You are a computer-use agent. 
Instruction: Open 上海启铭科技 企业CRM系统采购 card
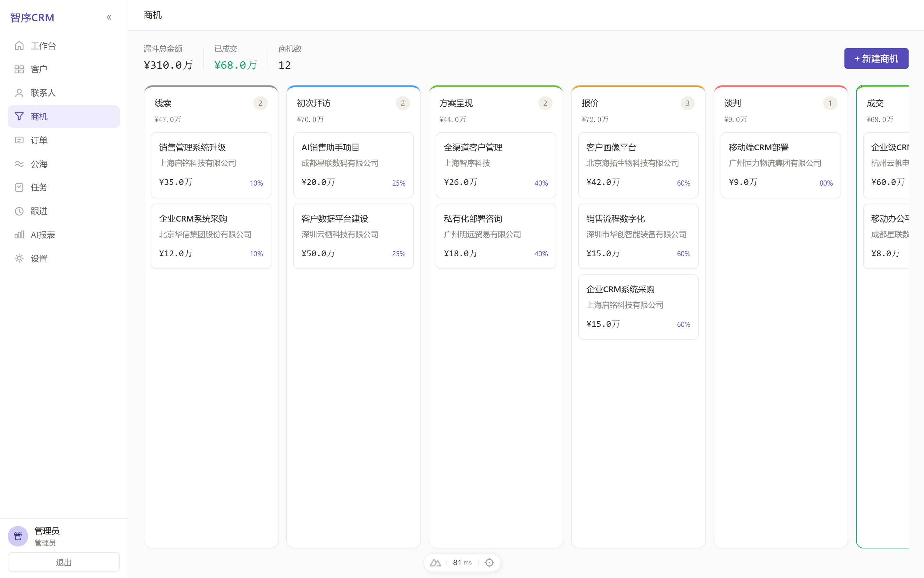pos(638,307)
